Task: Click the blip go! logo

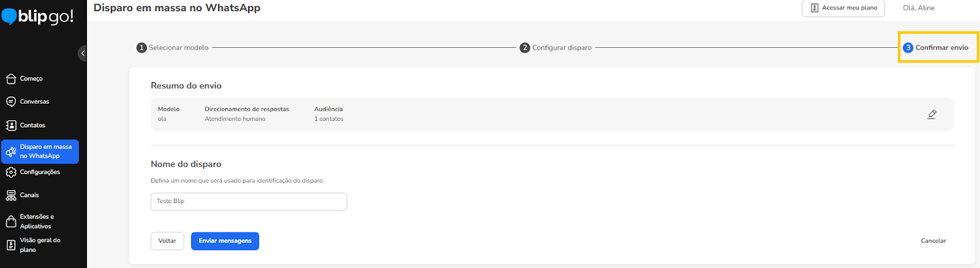Action: [x=37, y=15]
